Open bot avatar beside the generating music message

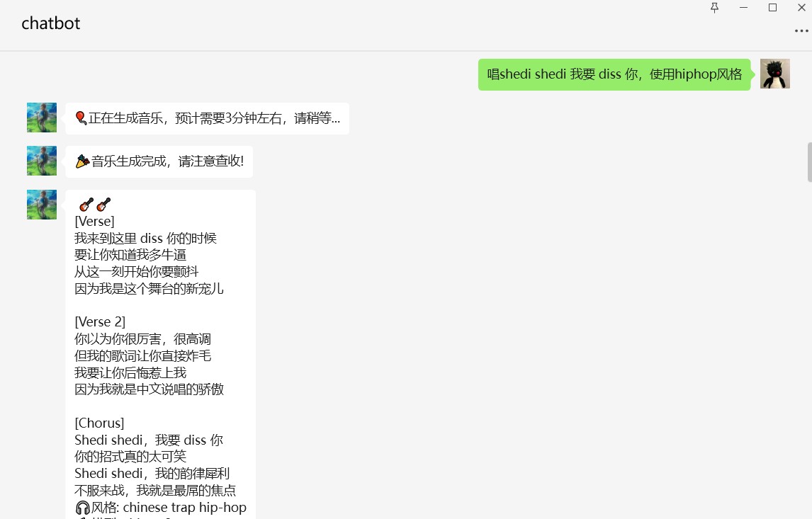coord(42,118)
